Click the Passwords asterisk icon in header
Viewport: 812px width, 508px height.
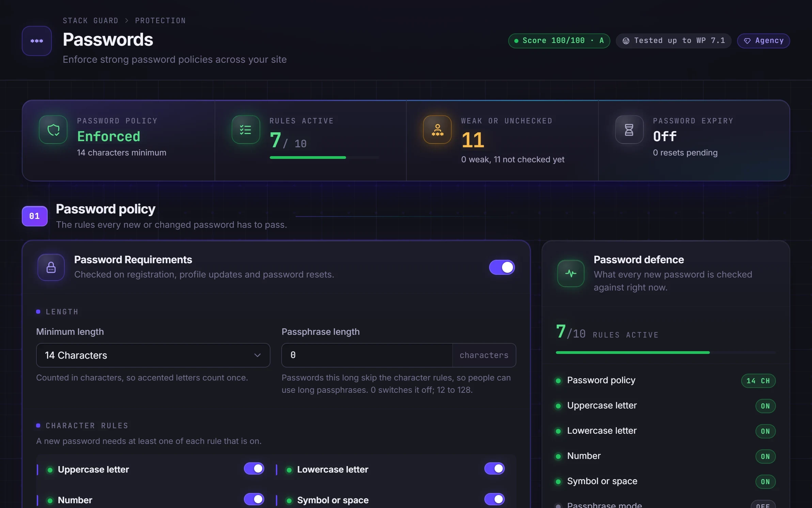[37, 41]
